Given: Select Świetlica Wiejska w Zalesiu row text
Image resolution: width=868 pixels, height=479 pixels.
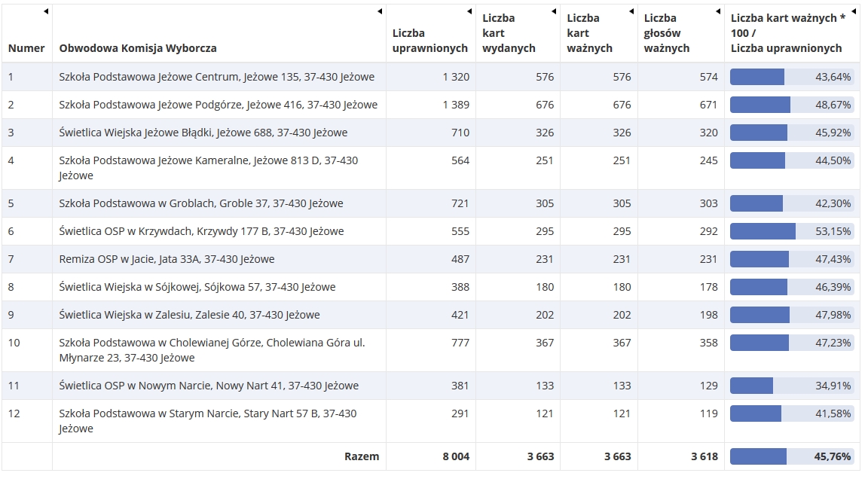Looking at the screenshot, I should 189,315.
